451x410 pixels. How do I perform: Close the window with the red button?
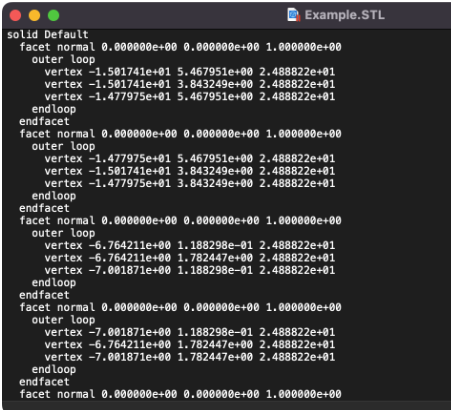pyautogui.click(x=15, y=15)
